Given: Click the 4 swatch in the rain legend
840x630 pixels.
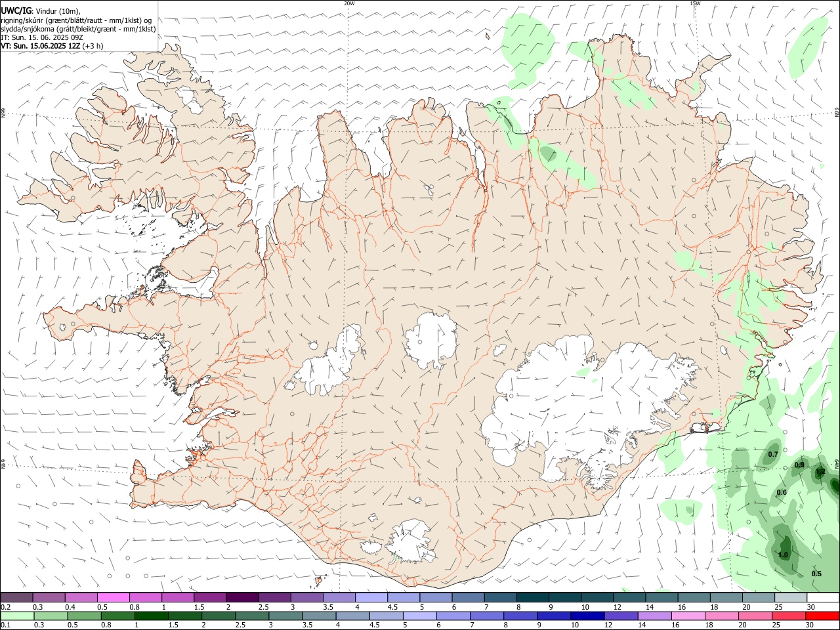Looking at the screenshot, I should 352,616.
